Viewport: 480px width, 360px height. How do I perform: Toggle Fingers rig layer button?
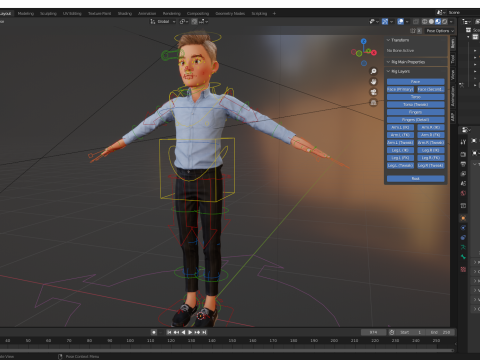pyautogui.click(x=416, y=112)
